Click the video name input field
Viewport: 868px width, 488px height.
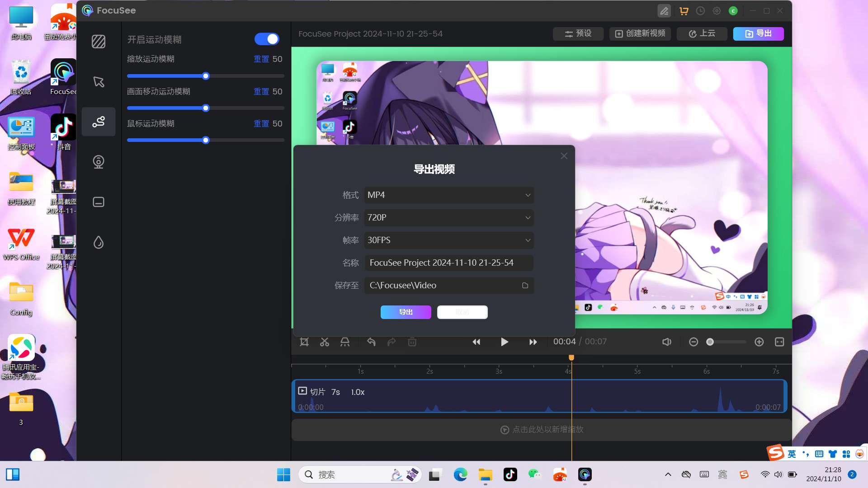448,263
